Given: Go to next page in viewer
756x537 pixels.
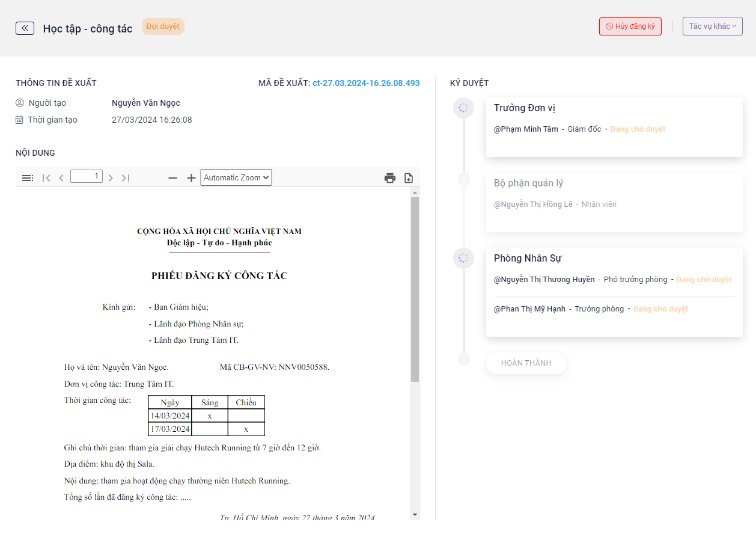Looking at the screenshot, I should (x=111, y=178).
